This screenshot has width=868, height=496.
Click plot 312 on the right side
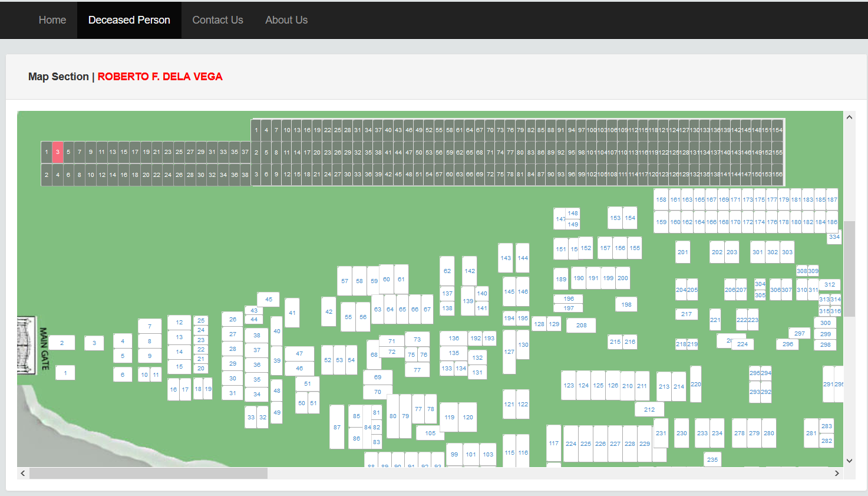click(x=829, y=284)
